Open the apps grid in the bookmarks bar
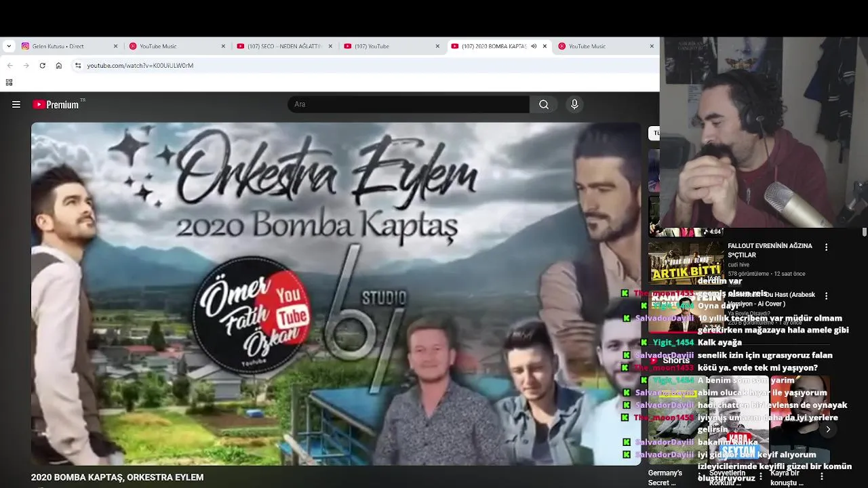The width and height of the screenshot is (868, 488). pos(9,83)
